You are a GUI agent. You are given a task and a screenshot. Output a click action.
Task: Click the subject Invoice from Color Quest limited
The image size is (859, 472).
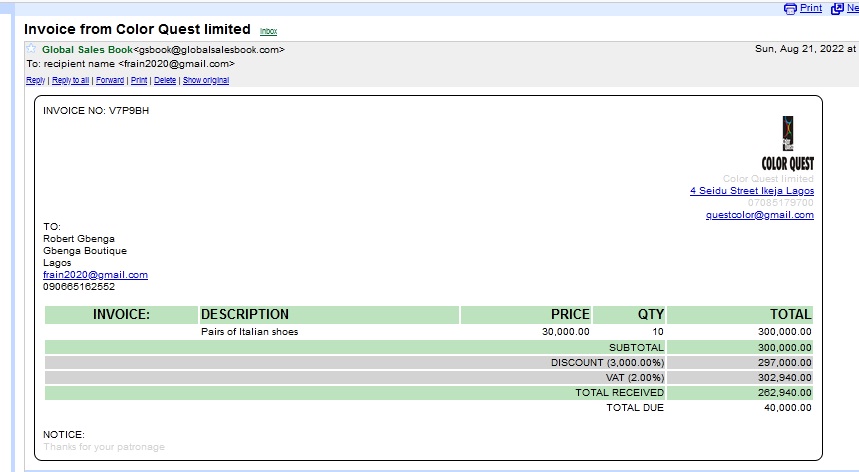[137, 29]
